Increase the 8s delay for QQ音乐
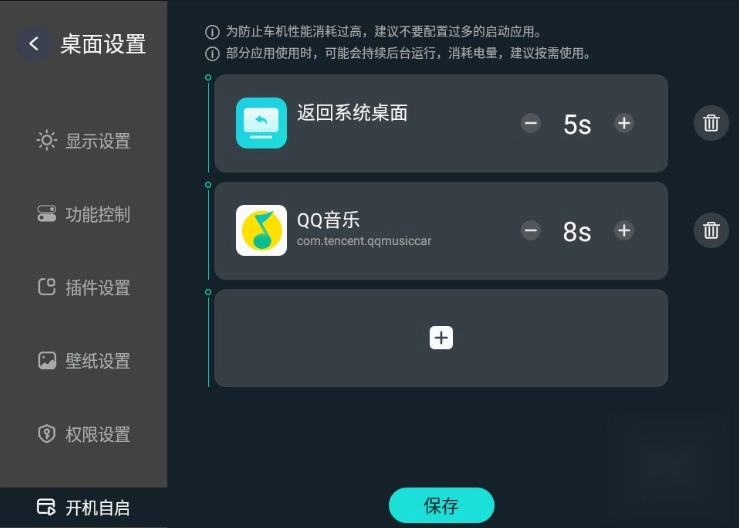Screen dimensions: 739x528 click(x=624, y=231)
